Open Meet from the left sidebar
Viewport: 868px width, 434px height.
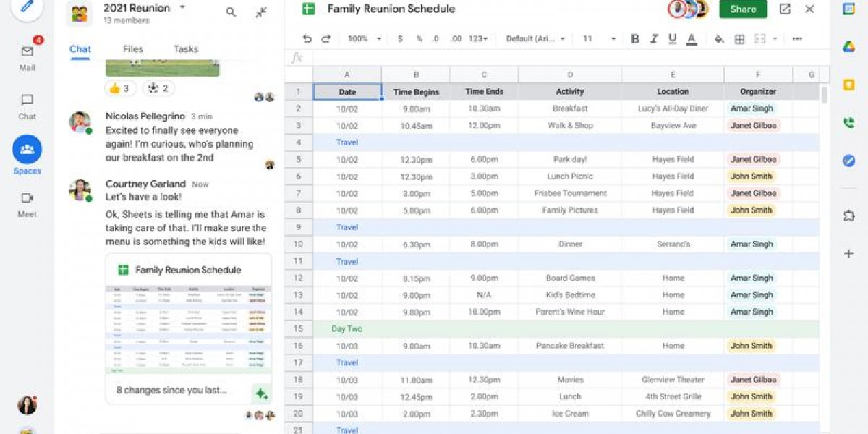(27, 204)
